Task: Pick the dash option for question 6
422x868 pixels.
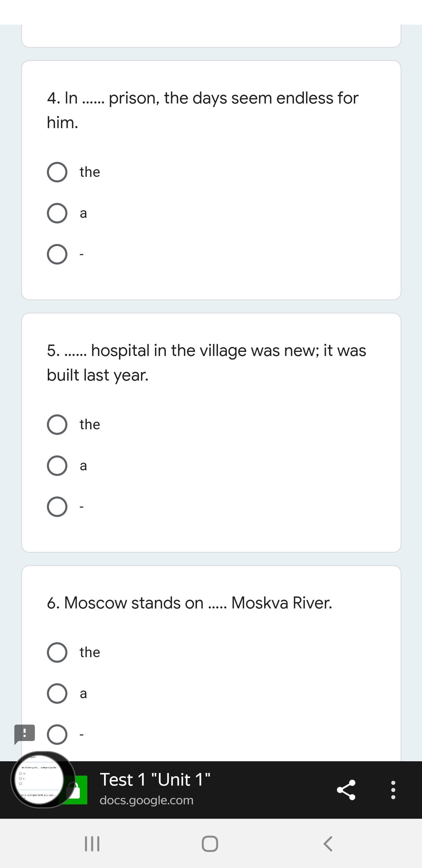Action: pos(57,734)
